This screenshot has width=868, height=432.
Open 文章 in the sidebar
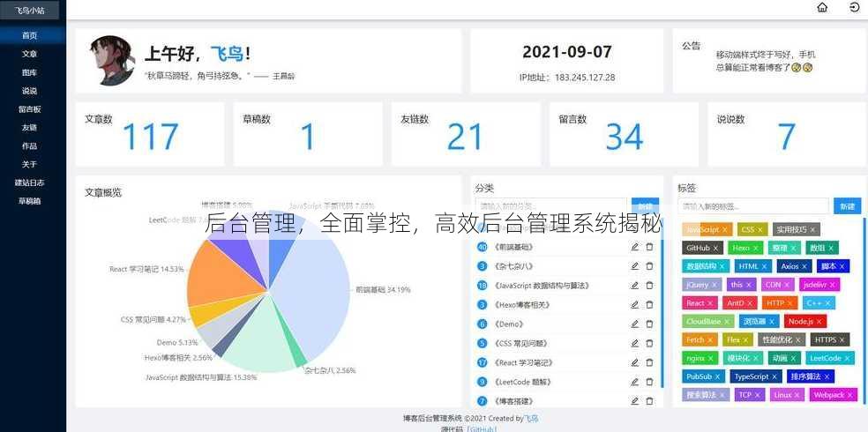(30, 54)
